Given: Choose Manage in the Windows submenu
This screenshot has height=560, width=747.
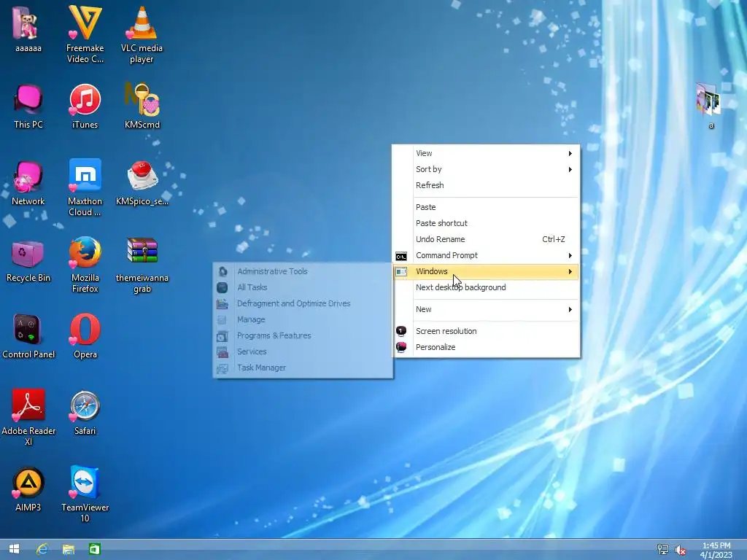Looking at the screenshot, I should click(x=303, y=319).
